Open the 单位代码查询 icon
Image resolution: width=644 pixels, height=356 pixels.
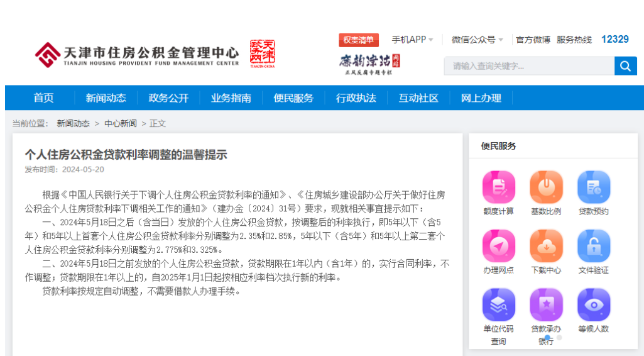click(499, 305)
